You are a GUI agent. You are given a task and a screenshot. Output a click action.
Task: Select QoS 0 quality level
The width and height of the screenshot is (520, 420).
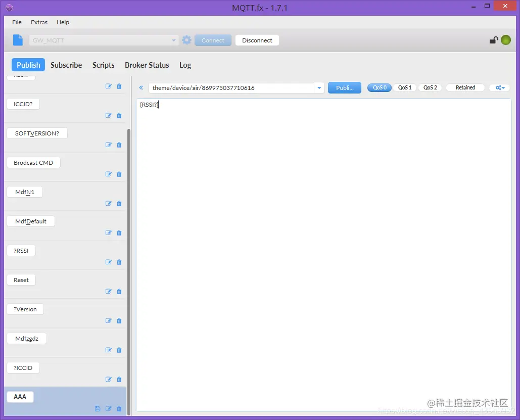pos(380,87)
